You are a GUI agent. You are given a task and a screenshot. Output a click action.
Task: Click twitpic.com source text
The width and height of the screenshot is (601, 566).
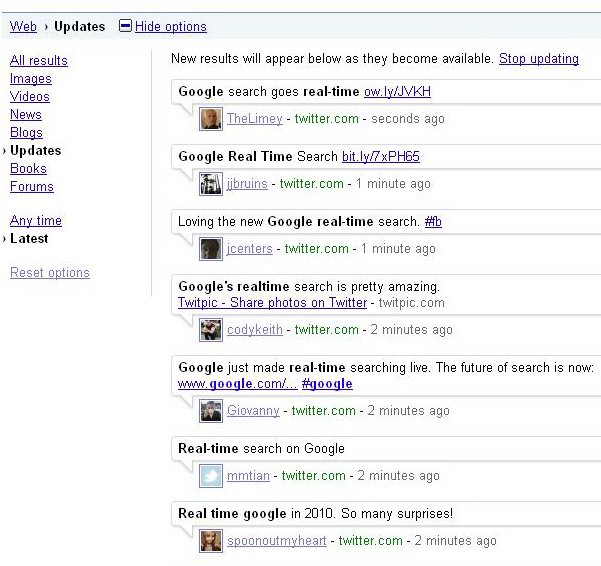point(412,303)
